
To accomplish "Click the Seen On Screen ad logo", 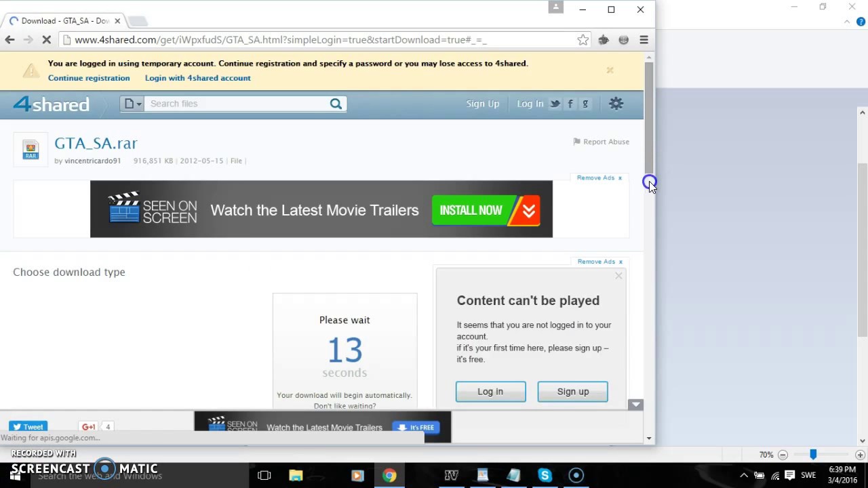I will [x=153, y=209].
